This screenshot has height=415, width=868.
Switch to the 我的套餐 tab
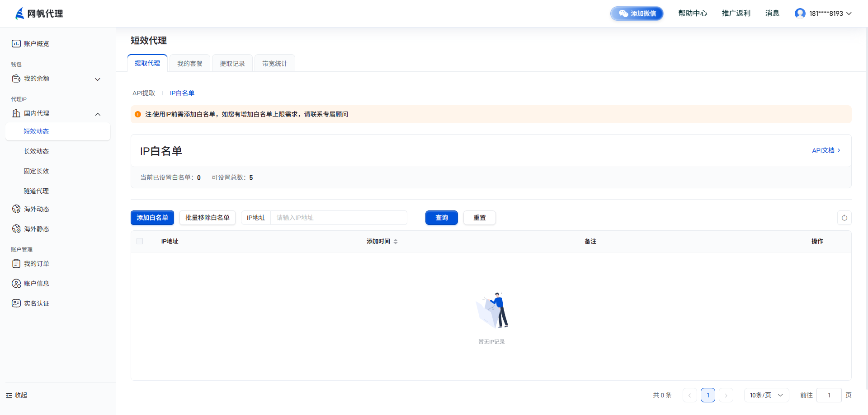(x=190, y=64)
